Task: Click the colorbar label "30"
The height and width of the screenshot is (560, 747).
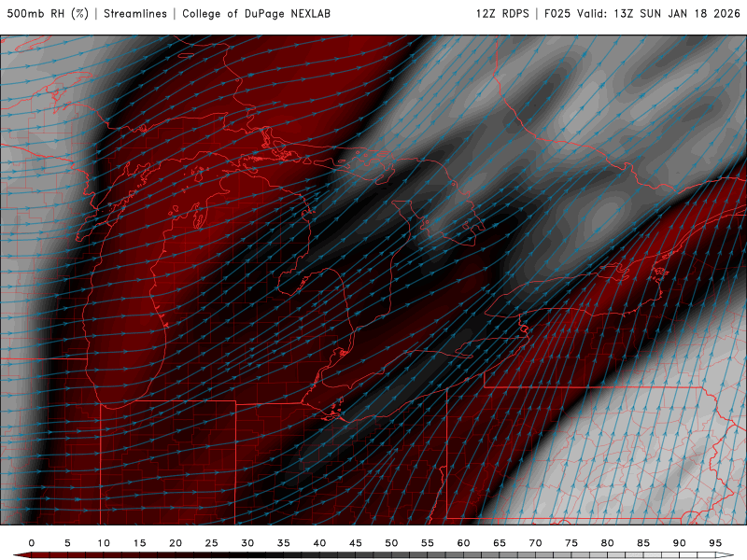Action: (x=247, y=543)
